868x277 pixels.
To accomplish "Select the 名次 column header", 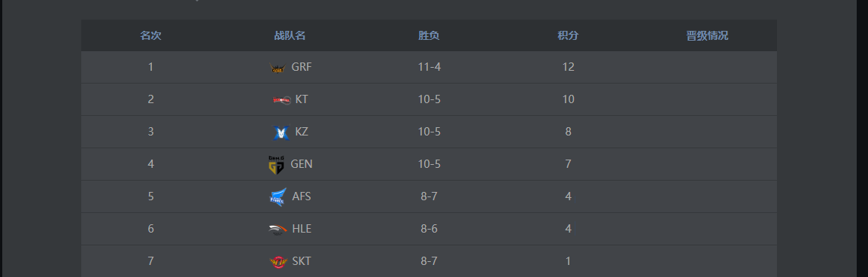I will pos(150,35).
